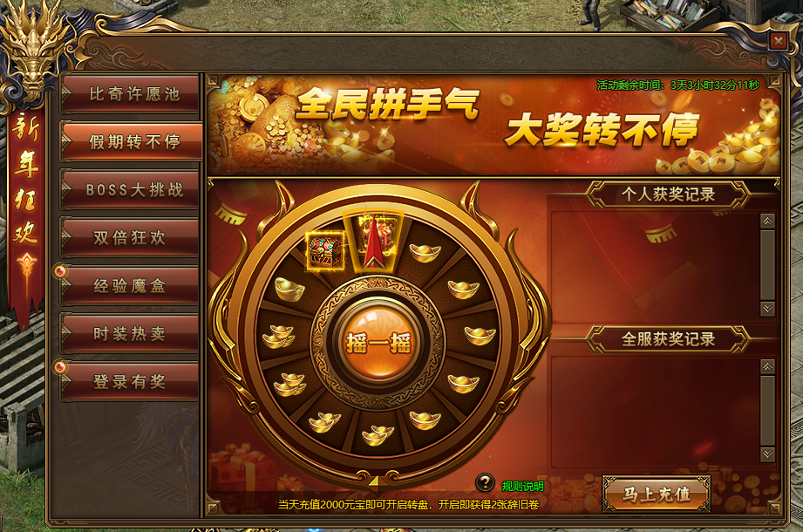Screen dimensions: 803x532
Task: Select the 双倍狂欢 menu entry
Action: tap(131, 237)
